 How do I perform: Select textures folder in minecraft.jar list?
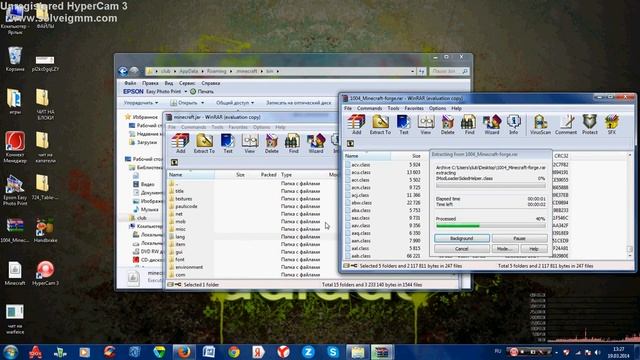tap(183, 199)
